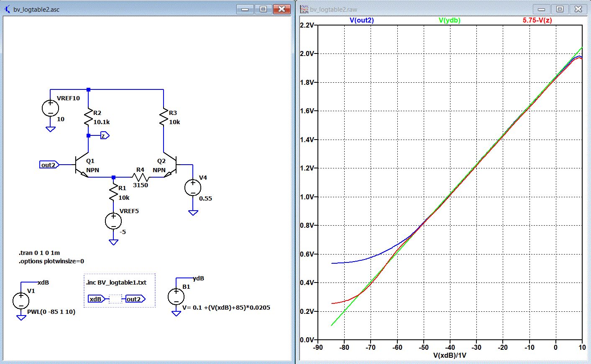Click the V(xdB)/1V horizontal axis label
The height and width of the screenshot is (364, 591).
tap(450, 355)
